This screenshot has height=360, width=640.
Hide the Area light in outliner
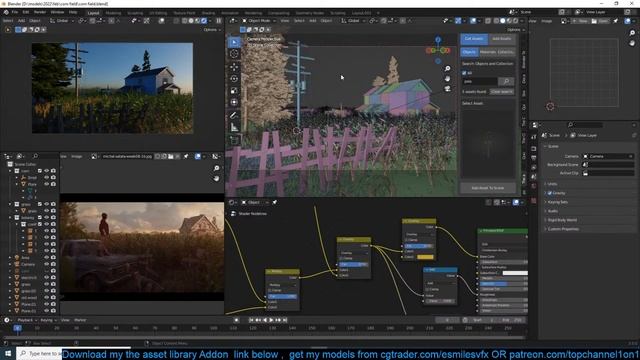pos(47,258)
